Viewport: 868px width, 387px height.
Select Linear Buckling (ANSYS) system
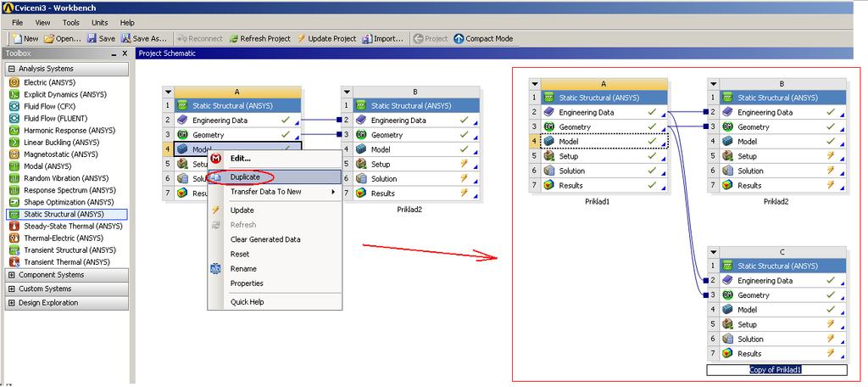coord(66,143)
